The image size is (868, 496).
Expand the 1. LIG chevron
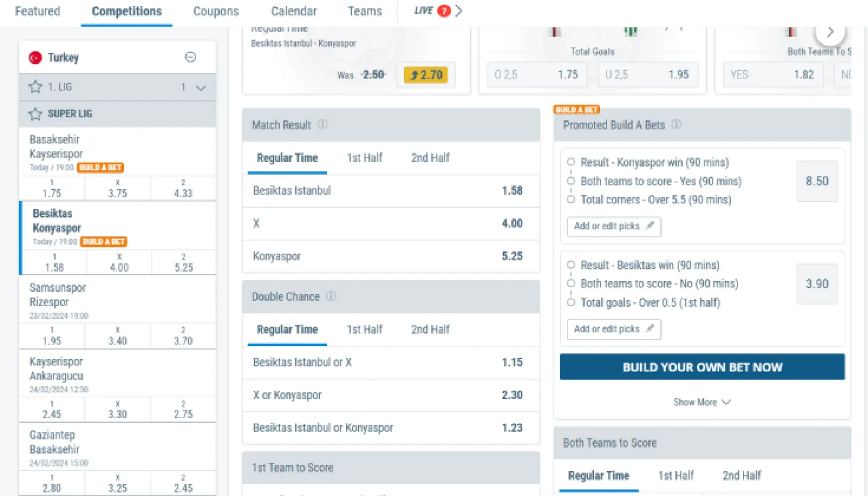(201, 88)
